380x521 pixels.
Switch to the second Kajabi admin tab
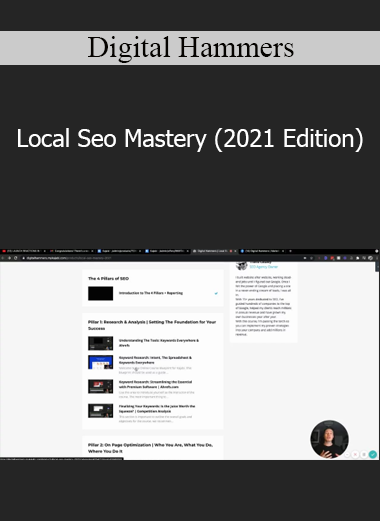166,251
